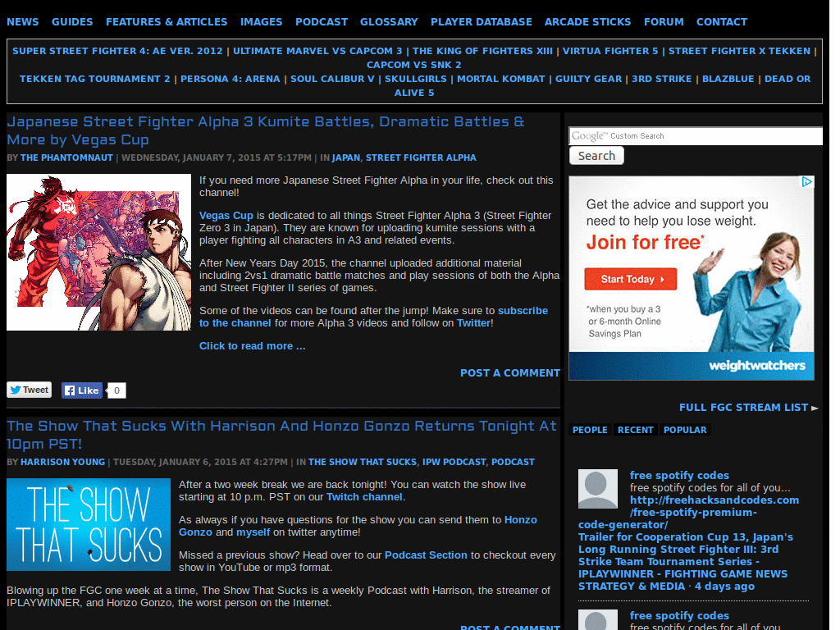
Task: View author Harrison Young
Action: (x=62, y=463)
